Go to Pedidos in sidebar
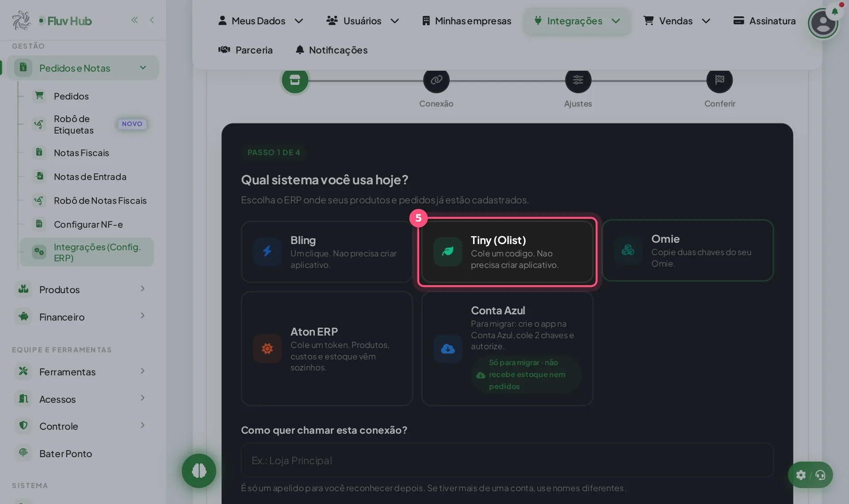 87,96
